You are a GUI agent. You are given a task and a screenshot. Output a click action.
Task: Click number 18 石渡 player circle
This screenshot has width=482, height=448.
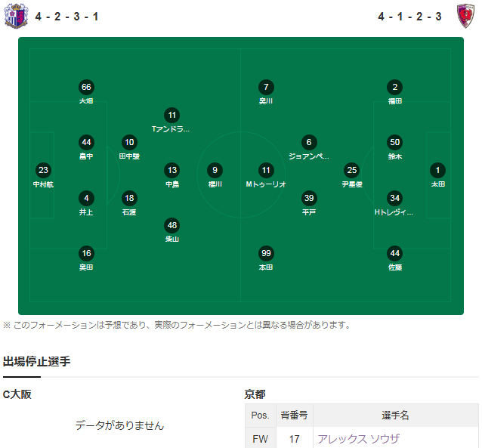tap(129, 198)
